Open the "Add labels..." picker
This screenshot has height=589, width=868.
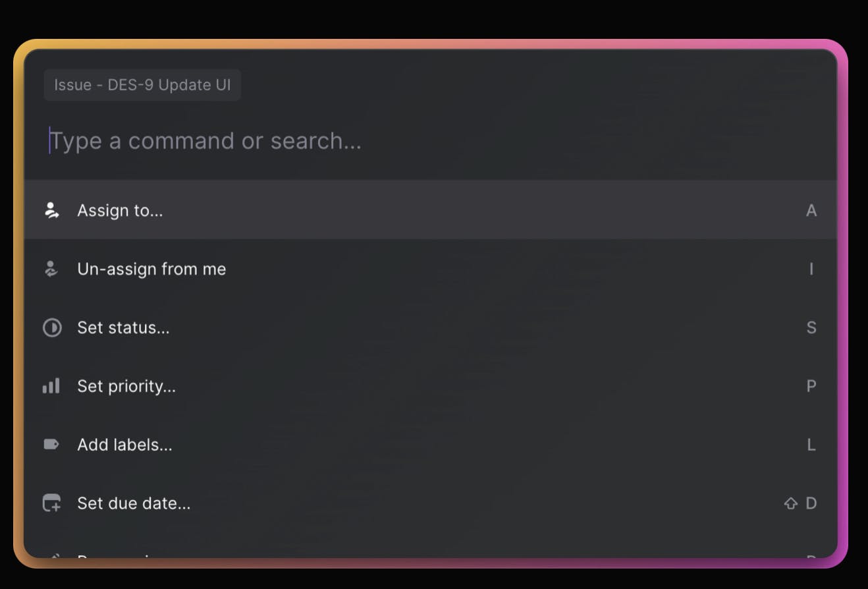click(x=124, y=445)
